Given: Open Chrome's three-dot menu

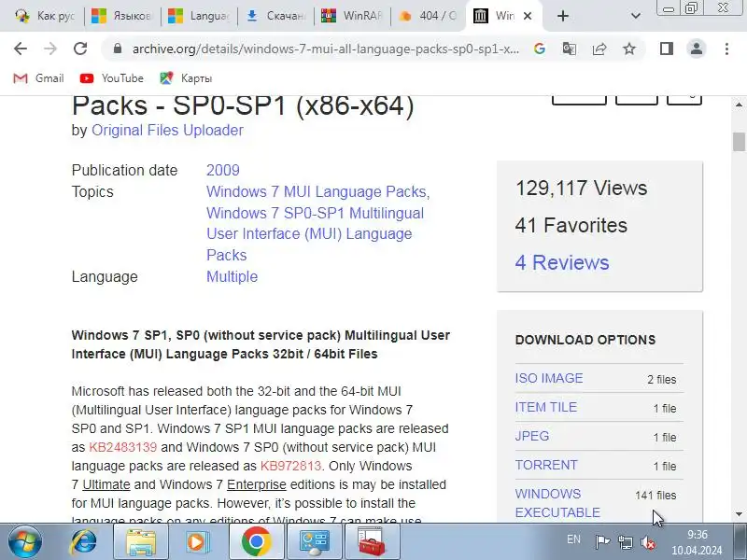Looking at the screenshot, I should click(726, 49).
